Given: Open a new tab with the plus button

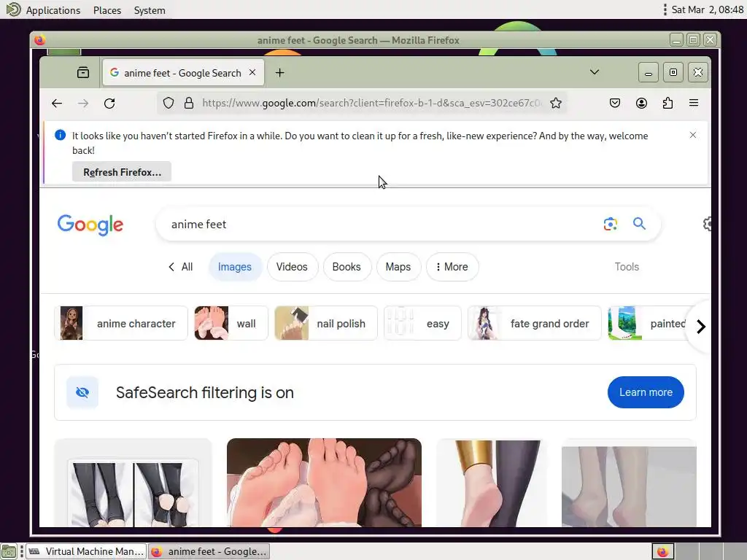Looking at the screenshot, I should (280, 72).
